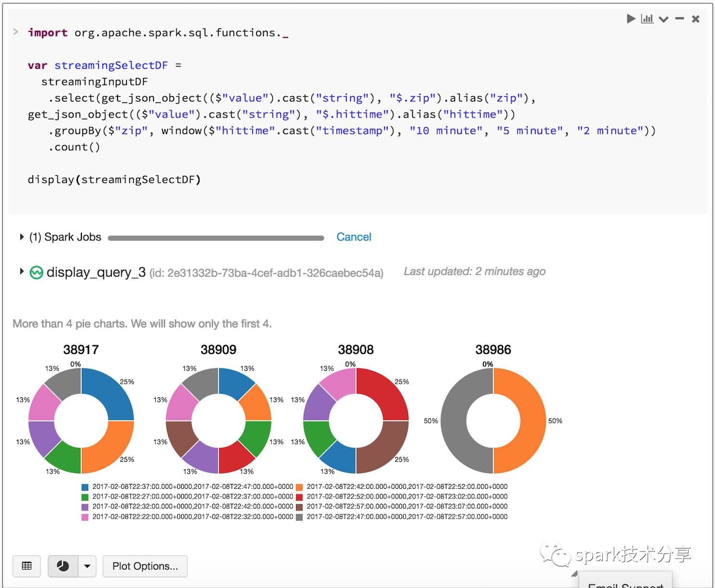715x588 pixels.
Task: Expand display_query_3 streaming details
Action: point(21,271)
